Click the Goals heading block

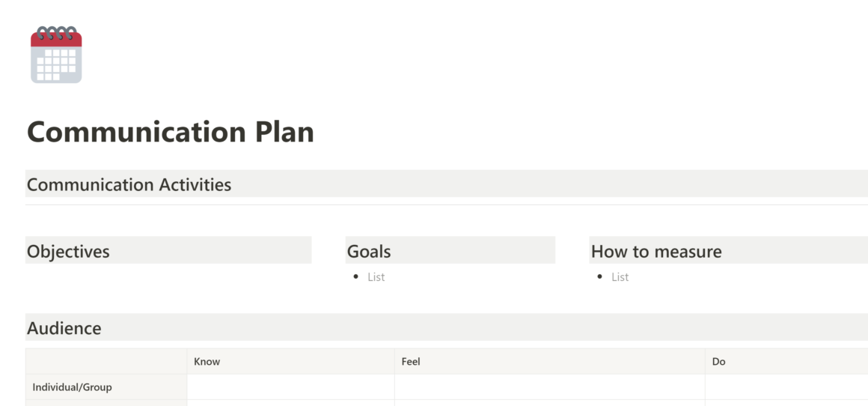(450, 250)
